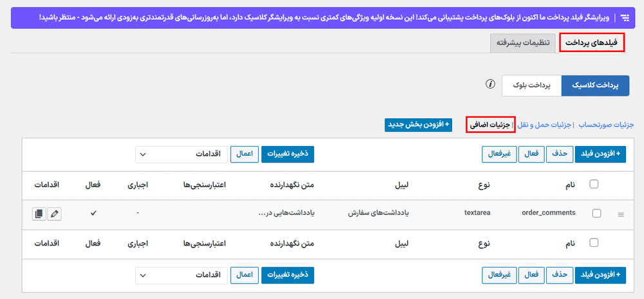Screen dimensions: 644x299
Task: Tick the select-all checkbox in bottom header row
Action: 594,243
